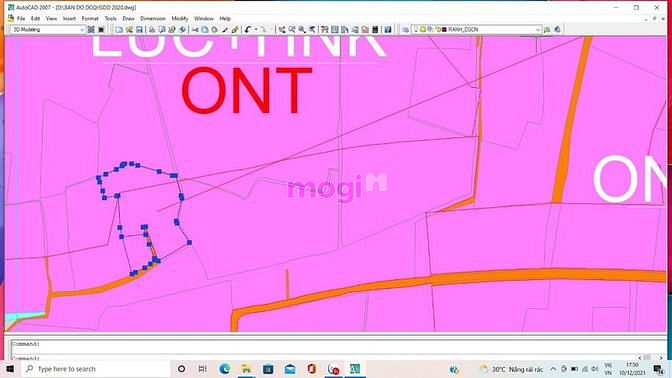Open the Sheet Set Manager icon
The width and height of the screenshot is (672, 378).
click(355, 30)
